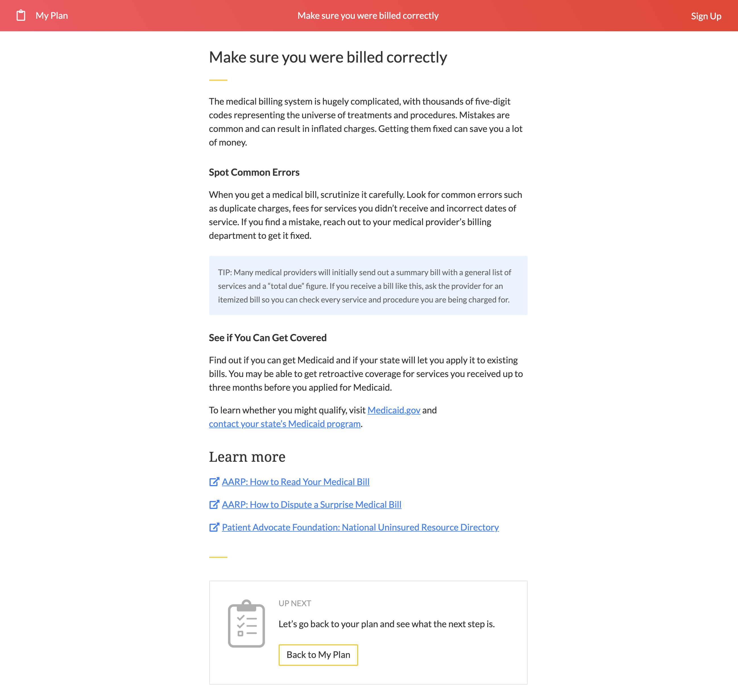Click the header title 'Make sure you were billed correctly'
The image size is (738, 700).
tap(368, 16)
